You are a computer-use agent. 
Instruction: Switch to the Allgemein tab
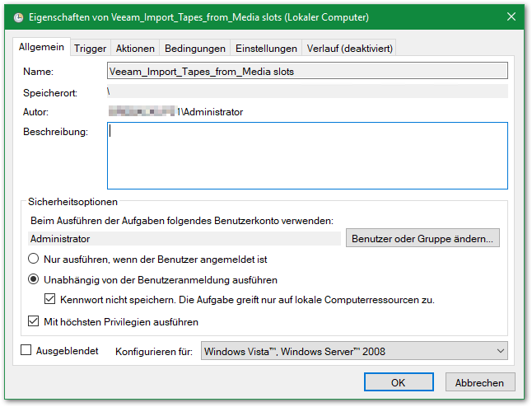[42, 48]
